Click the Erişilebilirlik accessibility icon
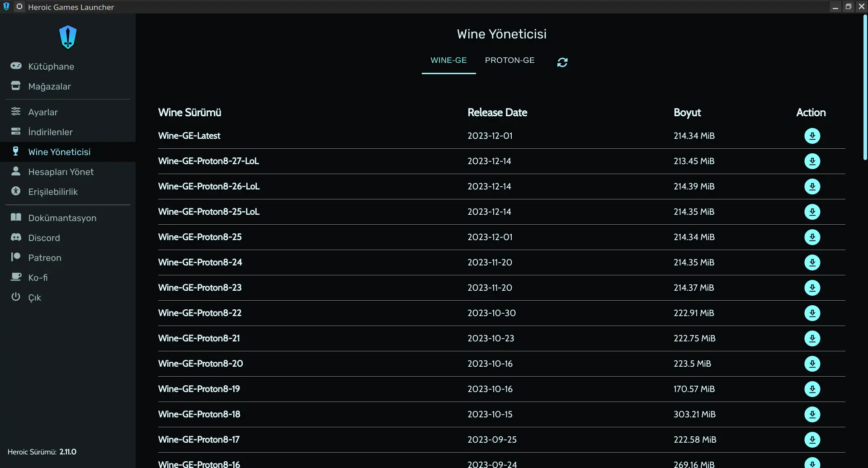The image size is (868, 468). (16, 191)
